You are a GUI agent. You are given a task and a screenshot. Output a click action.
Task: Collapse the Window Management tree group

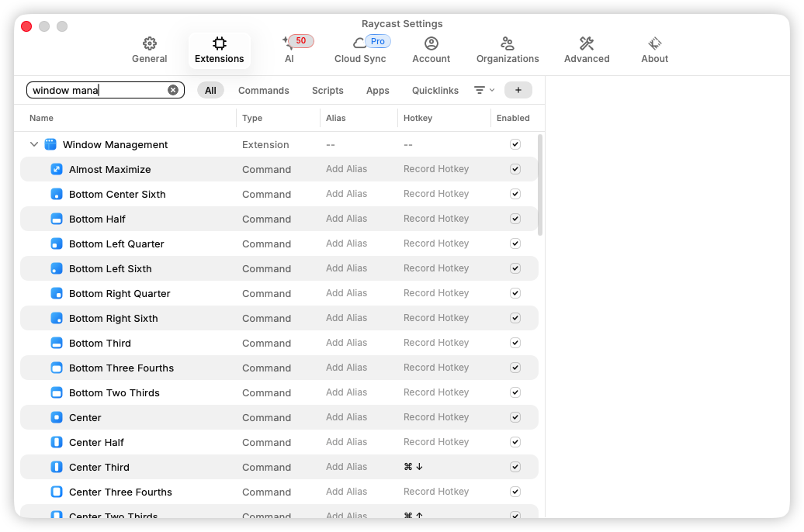34,144
